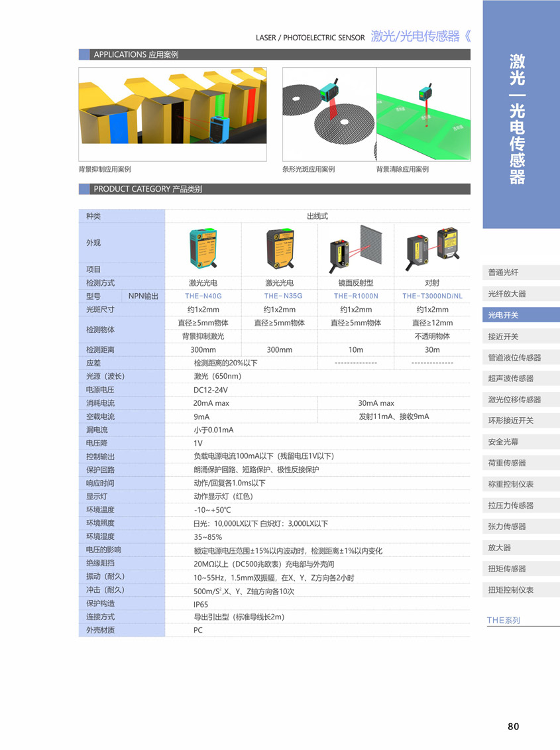Click the THE-N35G sensor product image
Viewport: 560px width, 750px height.
click(279, 245)
